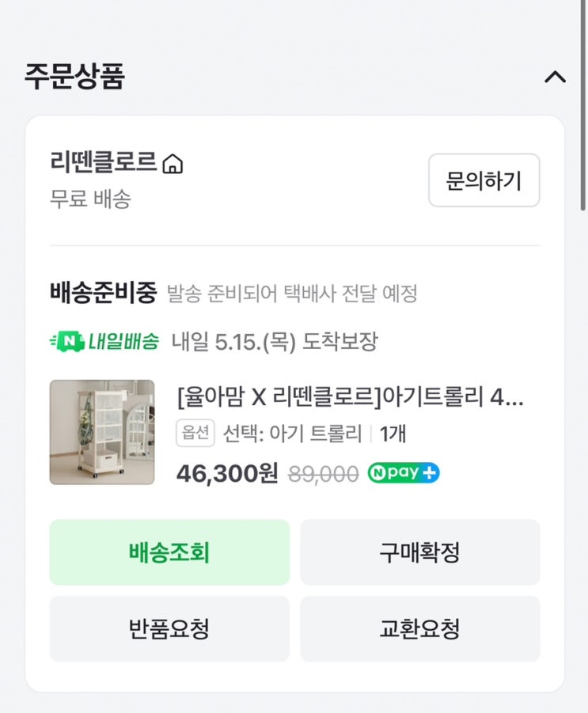588x713 pixels.
Task: Click the green 내일배송 truck badge
Action: [x=104, y=342]
